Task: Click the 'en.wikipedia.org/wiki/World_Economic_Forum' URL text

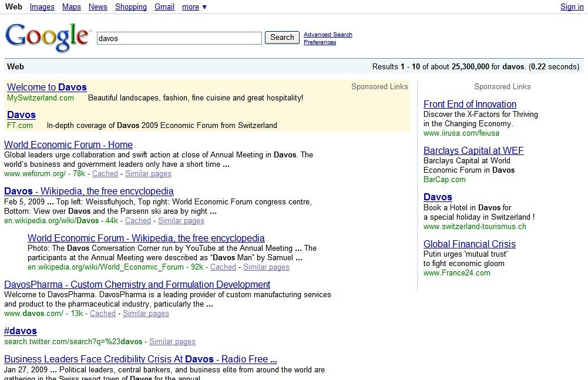Action: [x=106, y=267]
